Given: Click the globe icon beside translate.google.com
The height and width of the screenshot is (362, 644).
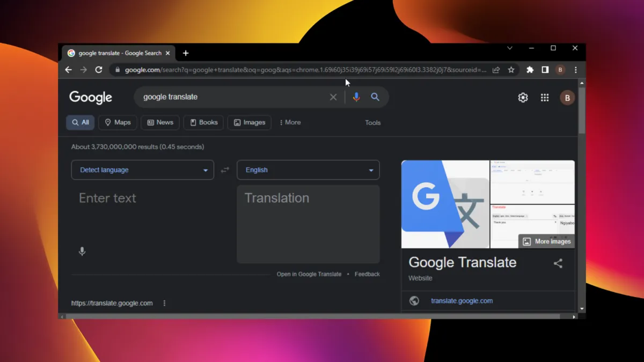Looking at the screenshot, I should pos(414,301).
